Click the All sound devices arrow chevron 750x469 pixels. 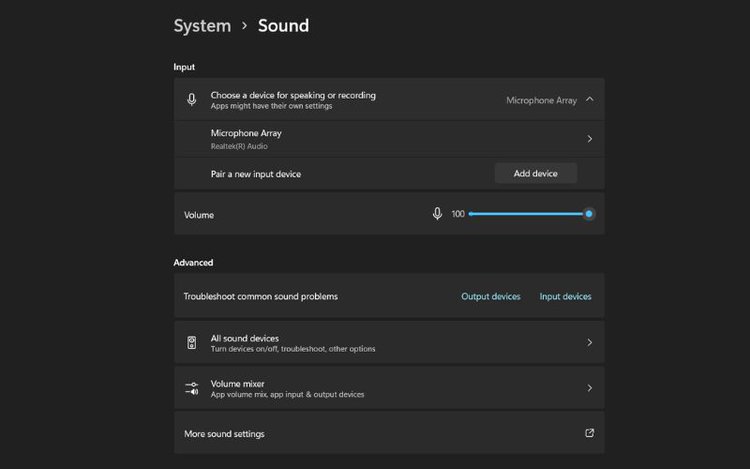[x=589, y=342]
